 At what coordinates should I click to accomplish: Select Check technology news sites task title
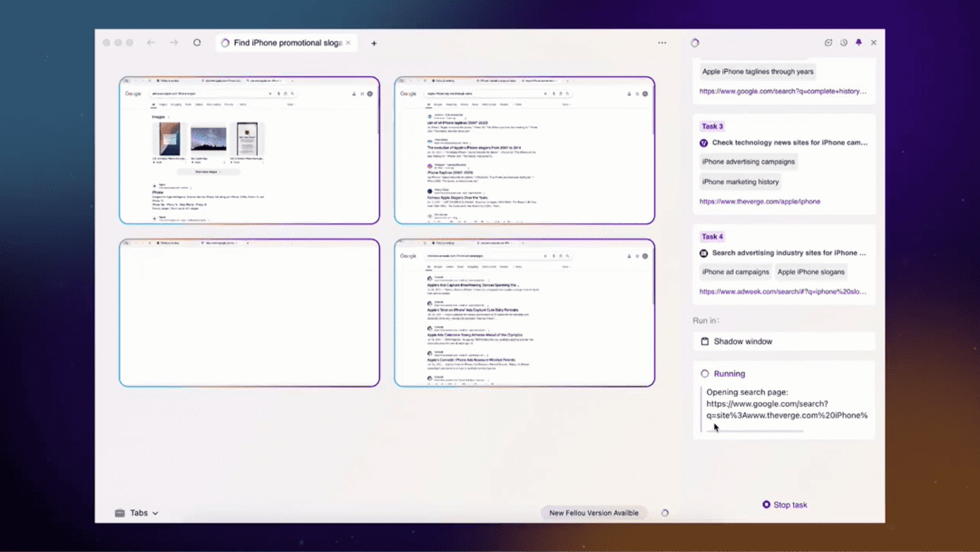pyautogui.click(x=790, y=143)
